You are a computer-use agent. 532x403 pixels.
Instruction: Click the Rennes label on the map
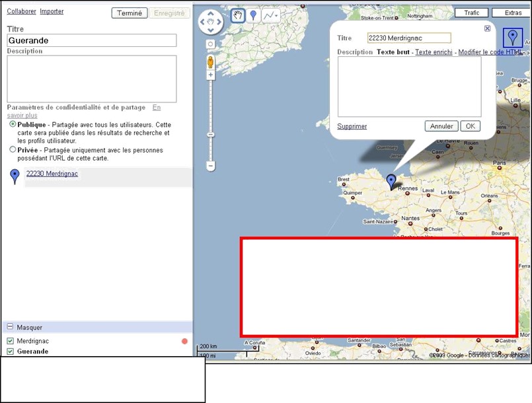(408, 188)
